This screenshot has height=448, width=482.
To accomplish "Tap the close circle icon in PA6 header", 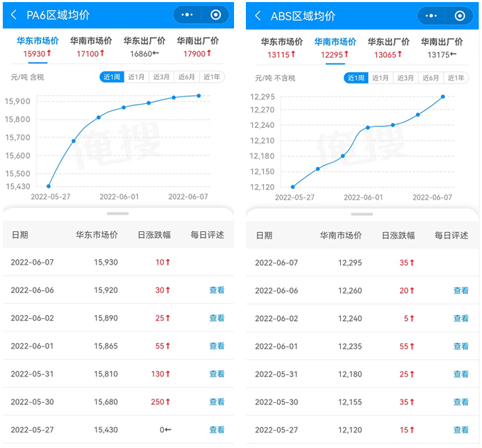I will pyautogui.click(x=216, y=15).
